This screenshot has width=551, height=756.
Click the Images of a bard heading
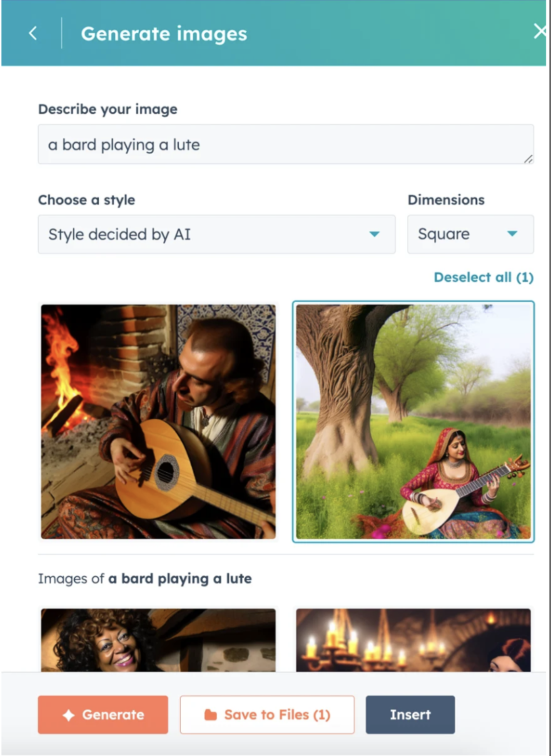point(145,579)
